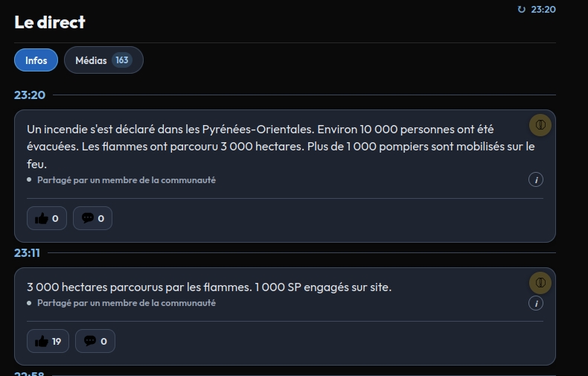This screenshot has height=376, width=588.
Task: Open comments on the 23:20 post
Action: [92, 218]
